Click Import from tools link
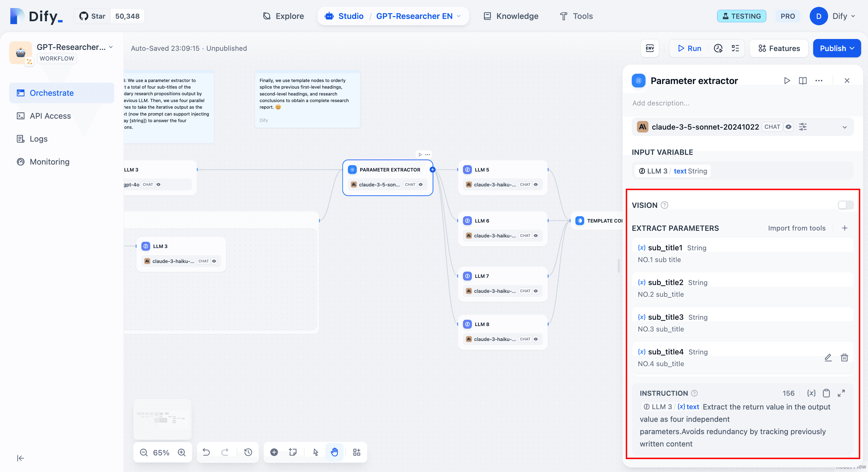The width and height of the screenshot is (868, 472). pyautogui.click(x=797, y=228)
